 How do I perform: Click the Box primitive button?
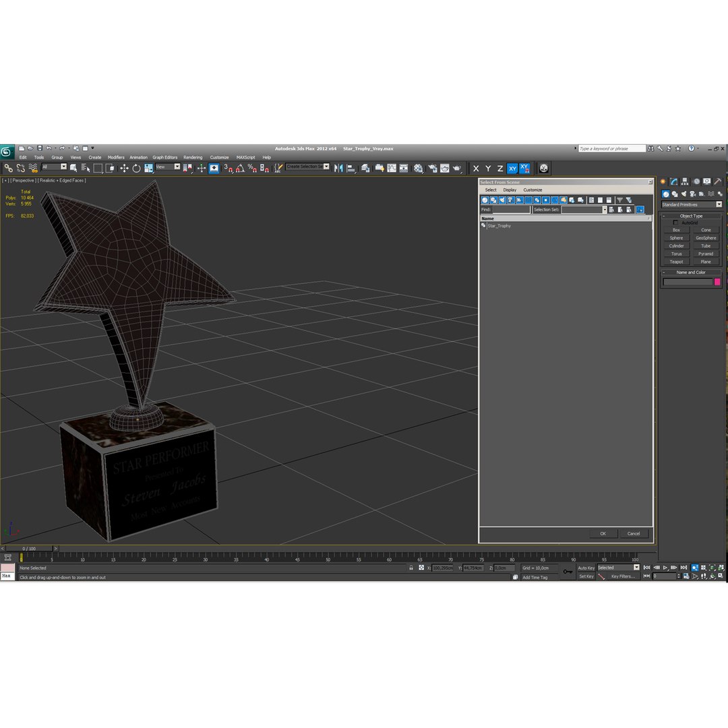pos(676,231)
